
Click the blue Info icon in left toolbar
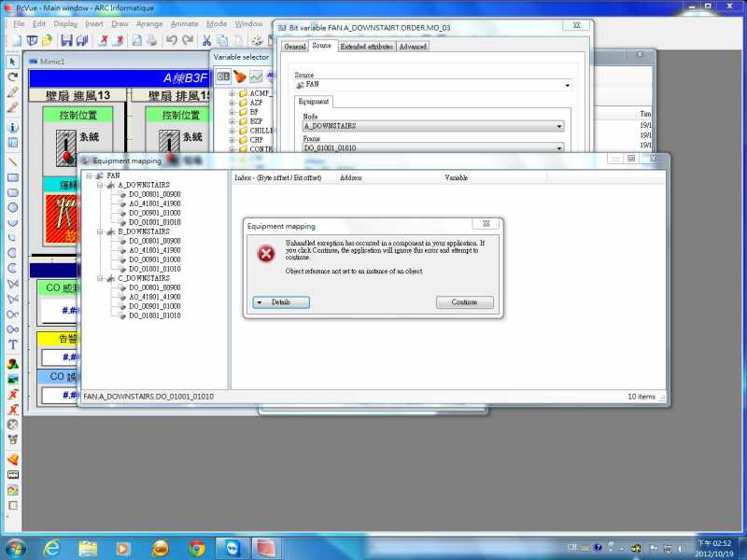13,127
